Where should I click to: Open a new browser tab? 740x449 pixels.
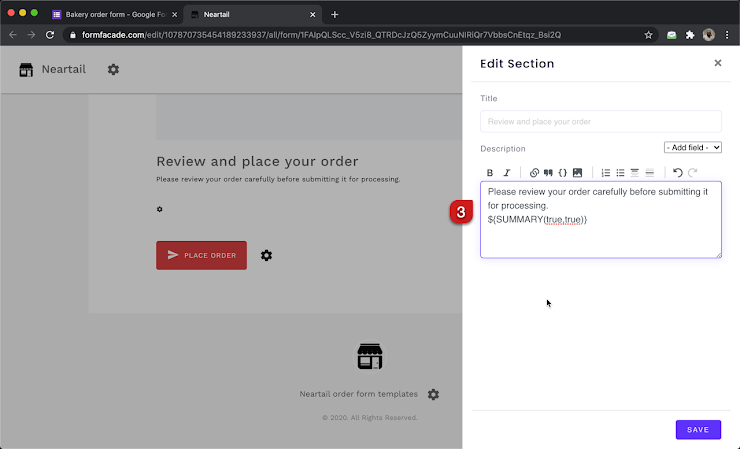(334, 14)
